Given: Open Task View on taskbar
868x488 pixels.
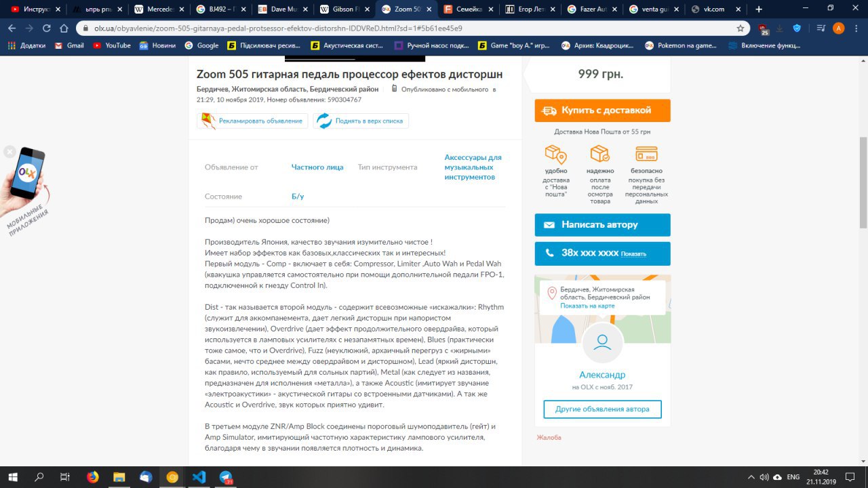Looking at the screenshot, I should point(65,477).
